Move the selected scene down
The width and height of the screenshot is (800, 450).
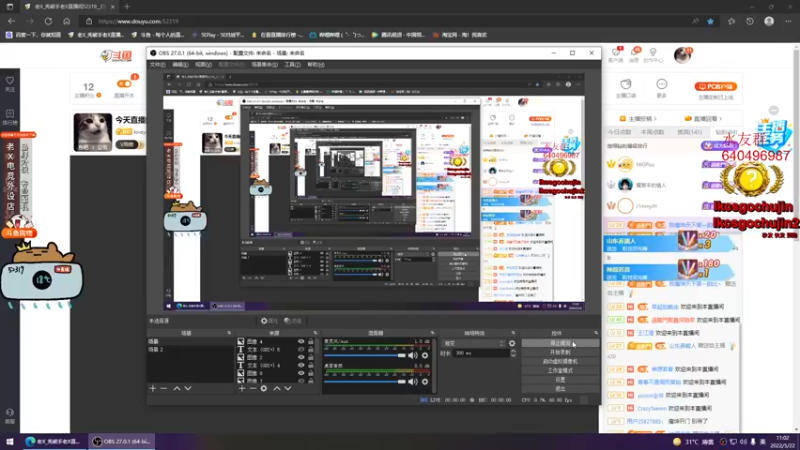(x=188, y=389)
